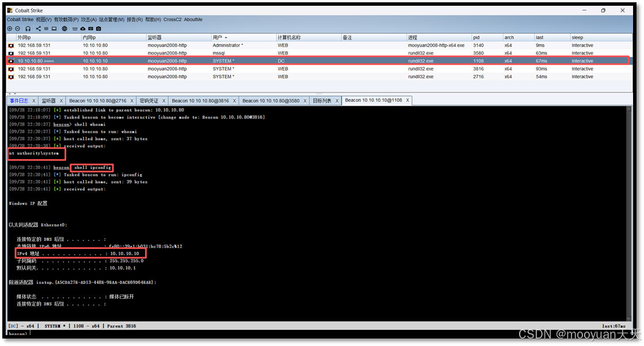Click the beacon icon for DC row pid 1108
644x346 pixels.
11,61
